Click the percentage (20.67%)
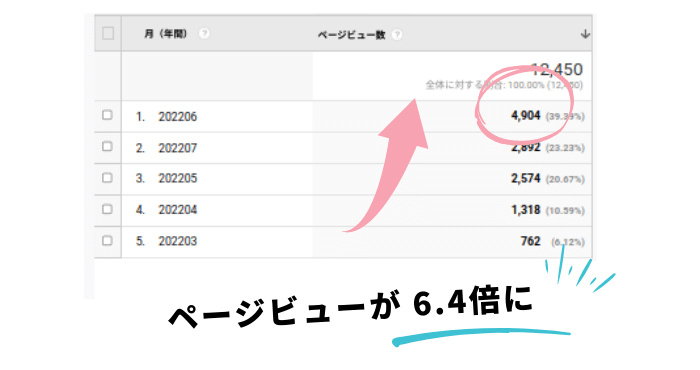Screen dimensions: 700x370 tap(565, 179)
